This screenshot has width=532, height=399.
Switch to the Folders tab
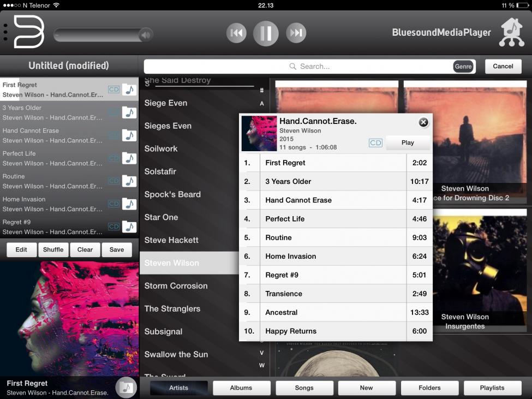coord(429,388)
